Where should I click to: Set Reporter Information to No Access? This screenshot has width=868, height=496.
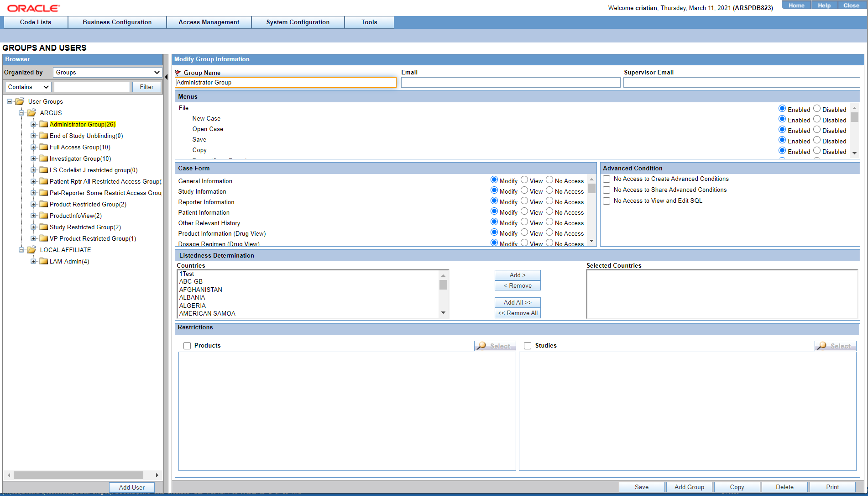(x=549, y=201)
